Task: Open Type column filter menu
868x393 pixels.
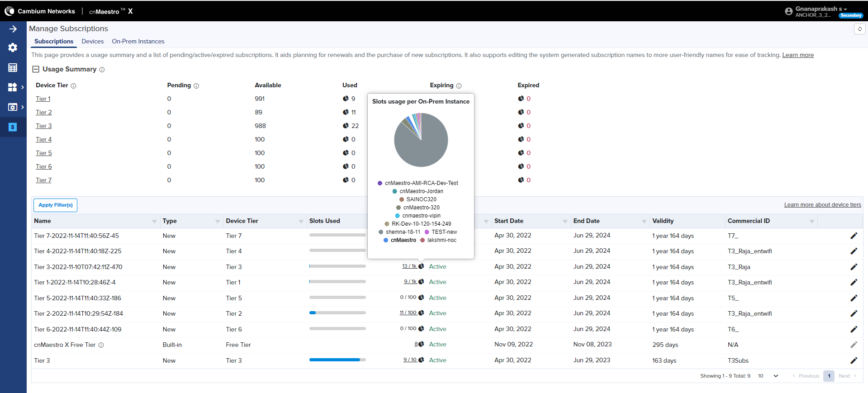Action: (218, 221)
